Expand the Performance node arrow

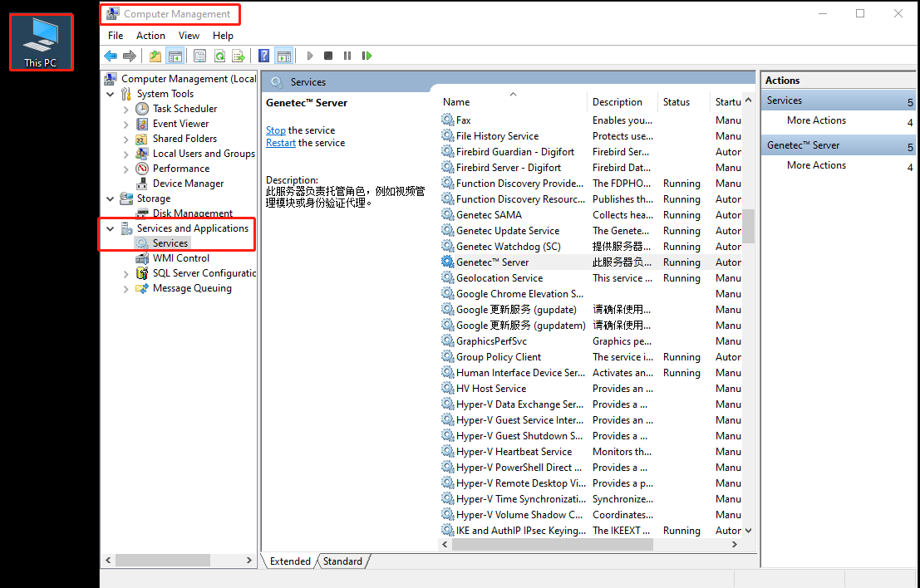pos(125,169)
